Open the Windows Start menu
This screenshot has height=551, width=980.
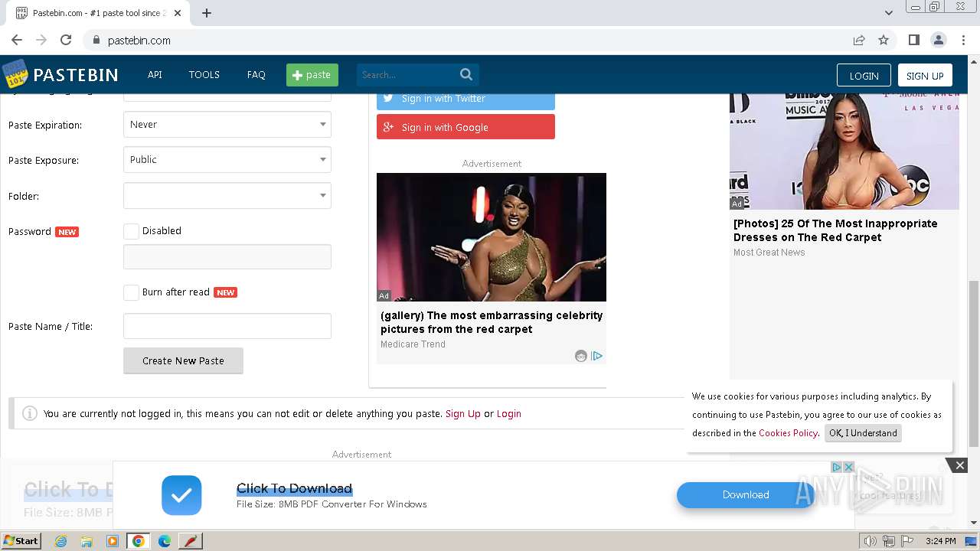(21, 541)
